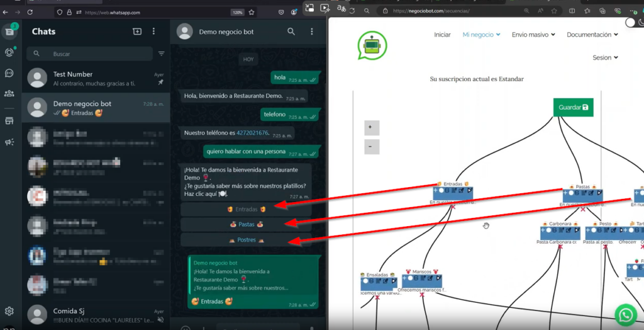This screenshot has height=330, width=644.
Task: Open the Iniciar menu item
Action: click(x=442, y=35)
